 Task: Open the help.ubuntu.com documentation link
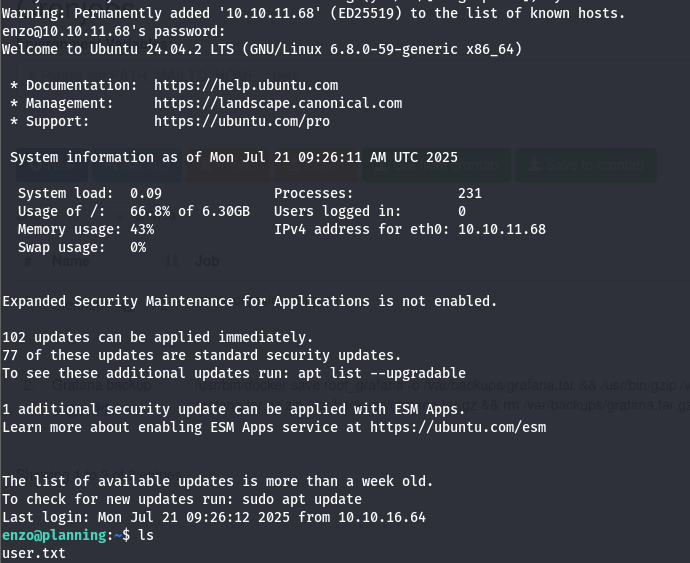(246, 86)
